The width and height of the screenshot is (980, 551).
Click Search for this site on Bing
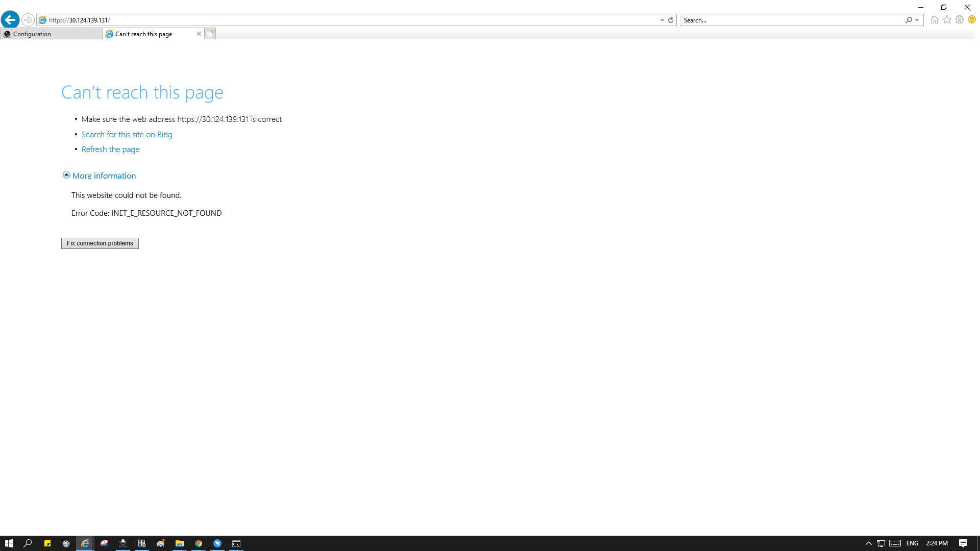(127, 135)
